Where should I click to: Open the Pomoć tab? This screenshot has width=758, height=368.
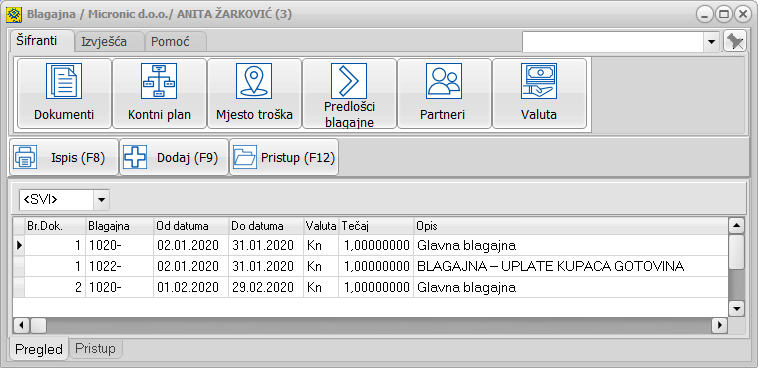pyautogui.click(x=171, y=42)
